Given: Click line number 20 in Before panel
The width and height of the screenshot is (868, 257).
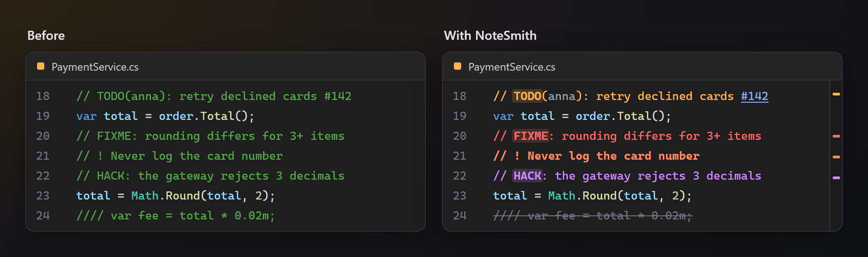Looking at the screenshot, I should pyautogui.click(x=43, y=136).
